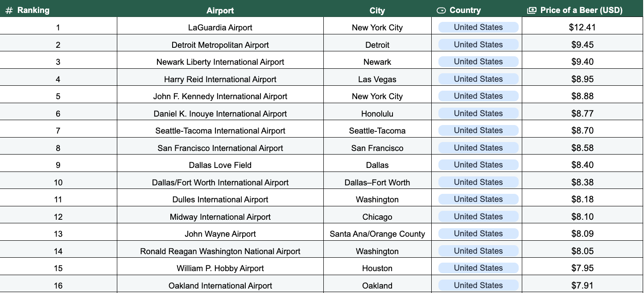Expand the Country dropdown in the Honolulu row
The image size is (644, 293).
coord(478,113)
